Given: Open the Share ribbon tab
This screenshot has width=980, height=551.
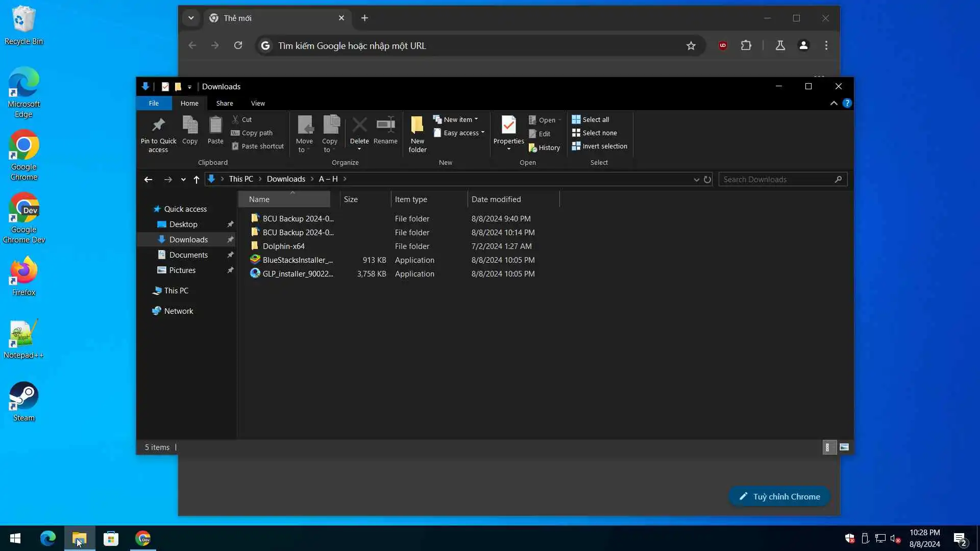Looking at the screenshot, I should click(x=225, y=104).
